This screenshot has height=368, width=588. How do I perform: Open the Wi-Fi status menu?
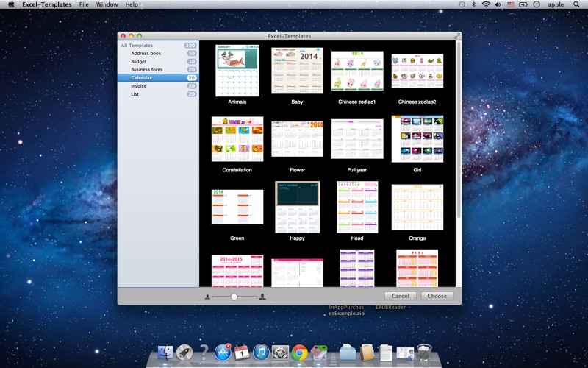point(486,4)
